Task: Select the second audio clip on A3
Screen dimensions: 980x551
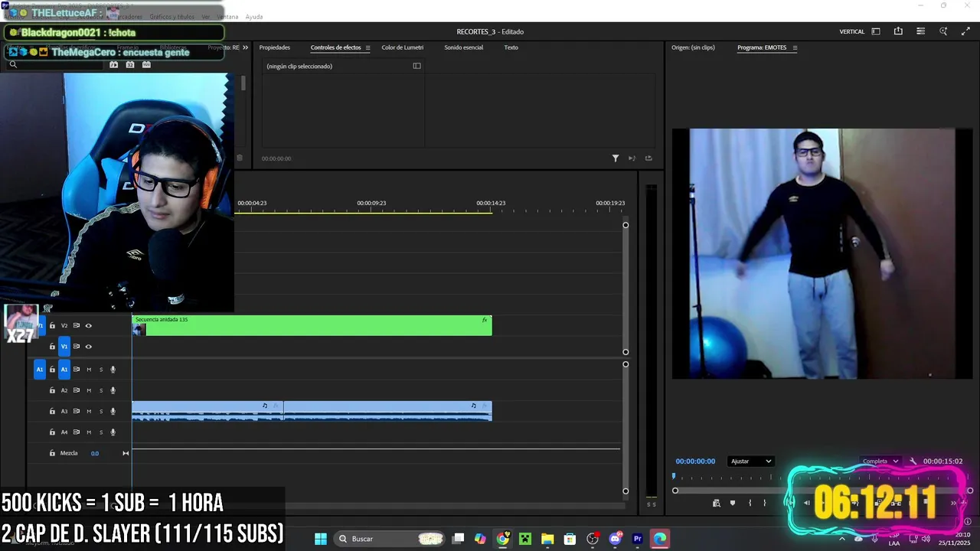Action: (x=387, y=411)
